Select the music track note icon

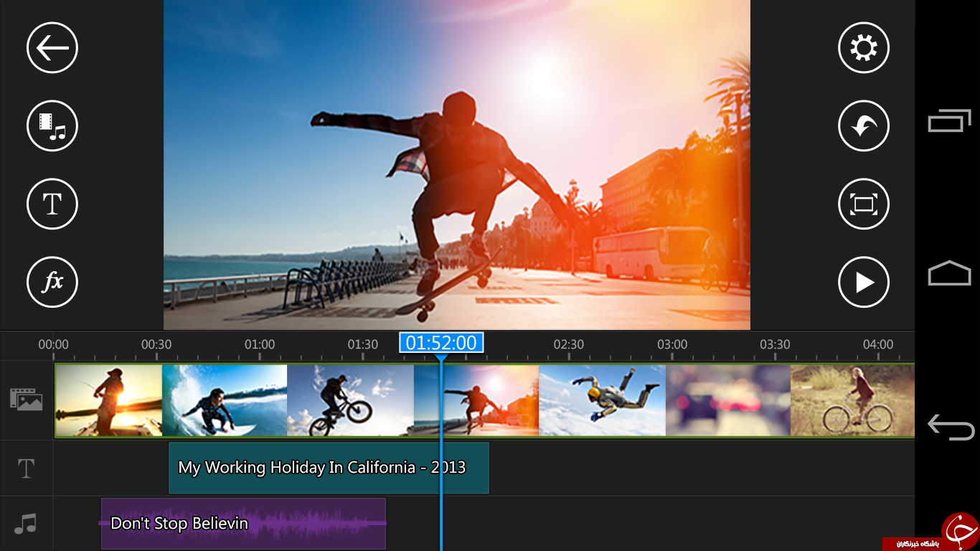tap(26, 524)
